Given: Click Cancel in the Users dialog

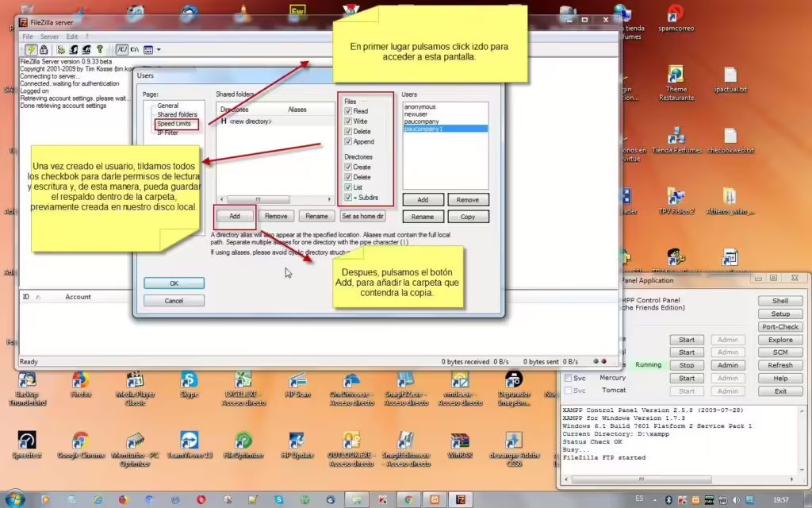Looking at the screenshot, I should click(174, 301).
